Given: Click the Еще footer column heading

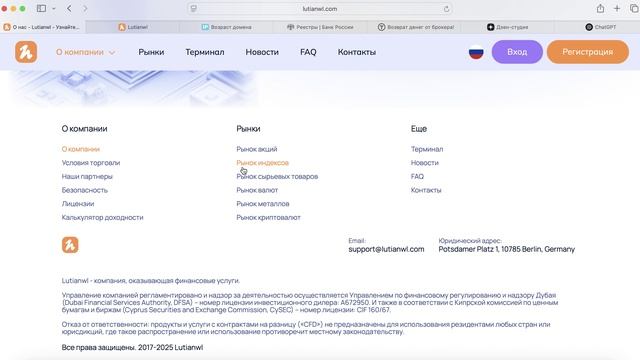Looking at the screenshot, I should 419,129.
